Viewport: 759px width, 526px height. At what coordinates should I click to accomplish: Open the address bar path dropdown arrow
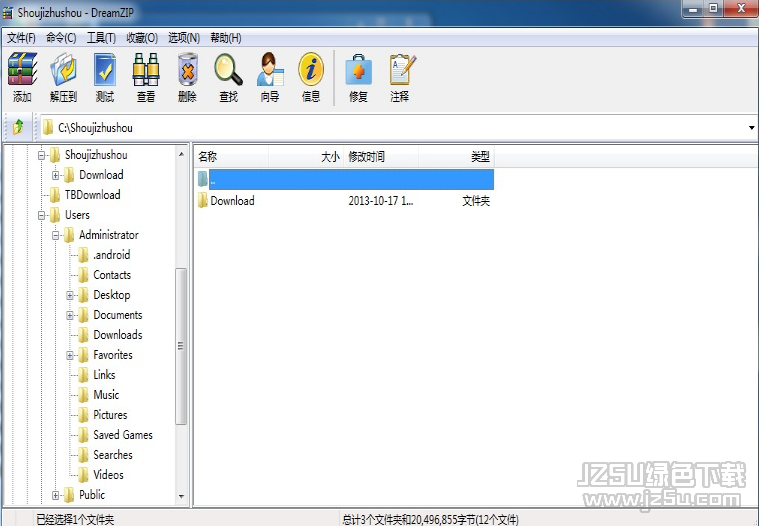click(x=751, y=128)
